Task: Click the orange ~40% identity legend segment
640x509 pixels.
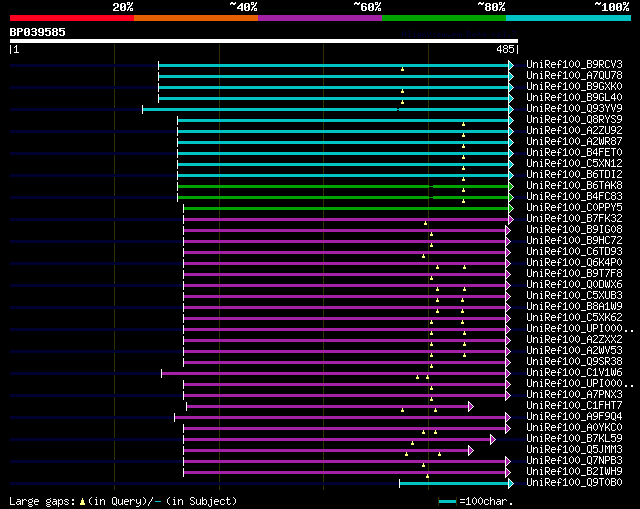Action: 196,18
